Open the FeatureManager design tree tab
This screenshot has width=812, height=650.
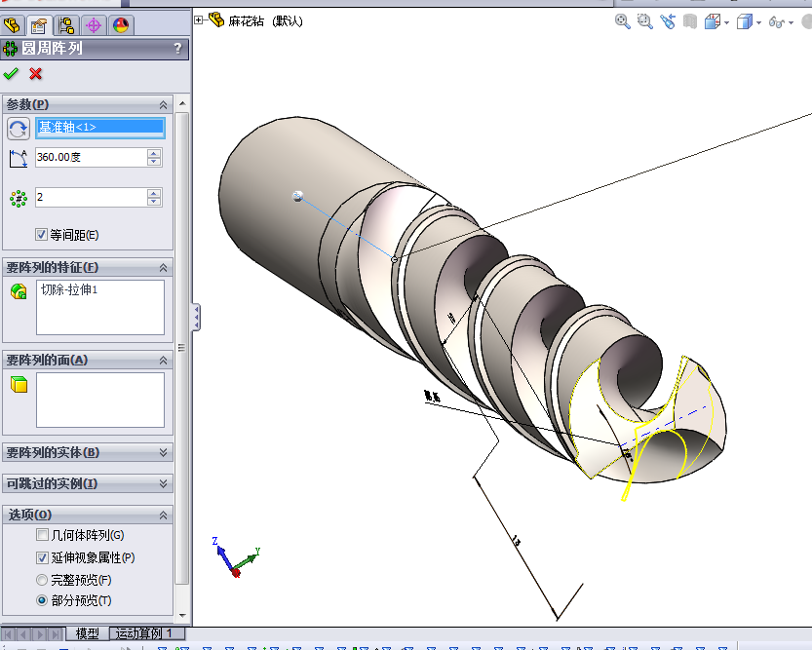click(13, 25)
